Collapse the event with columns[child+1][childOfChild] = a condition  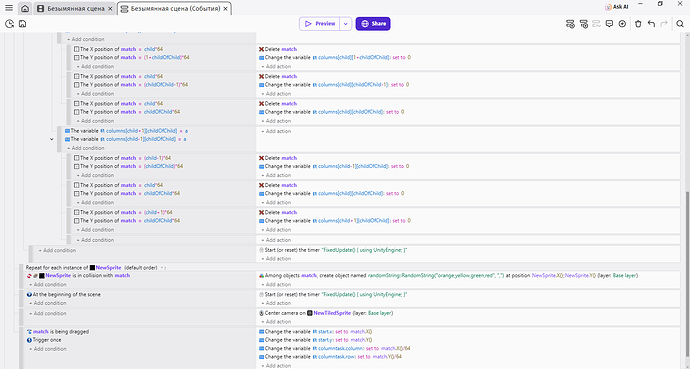coord(51,139)
